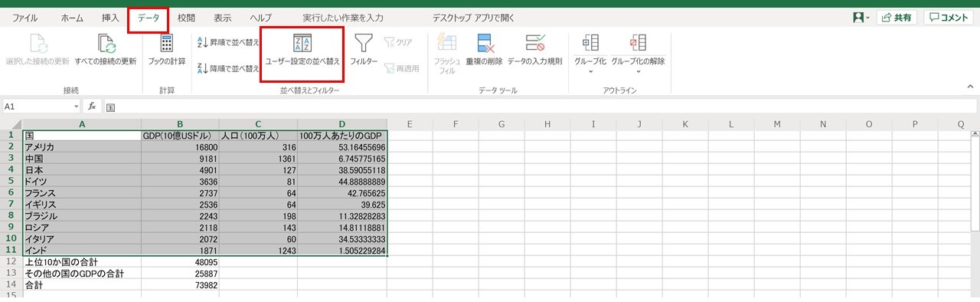
Task: Click the コメント comments button
Action: (949, 17)
